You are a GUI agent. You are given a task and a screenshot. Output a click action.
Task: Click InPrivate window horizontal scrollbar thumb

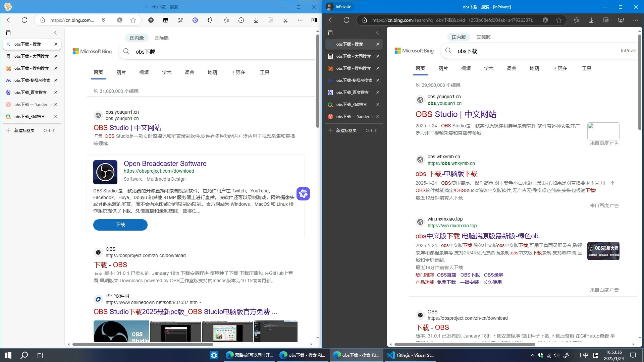pyautogui.click(x=465, y=344)
